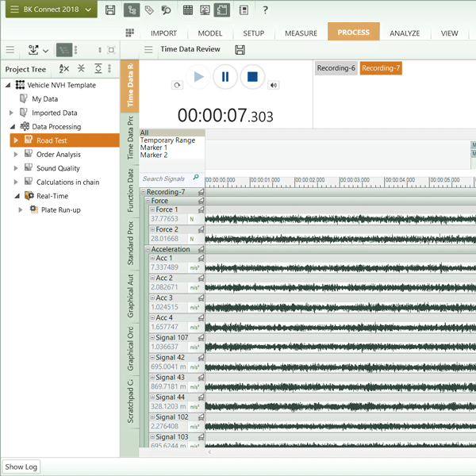Expand the Order Analysis tree node
Viewport: 476px width, 476px height.
pos(16,155)
